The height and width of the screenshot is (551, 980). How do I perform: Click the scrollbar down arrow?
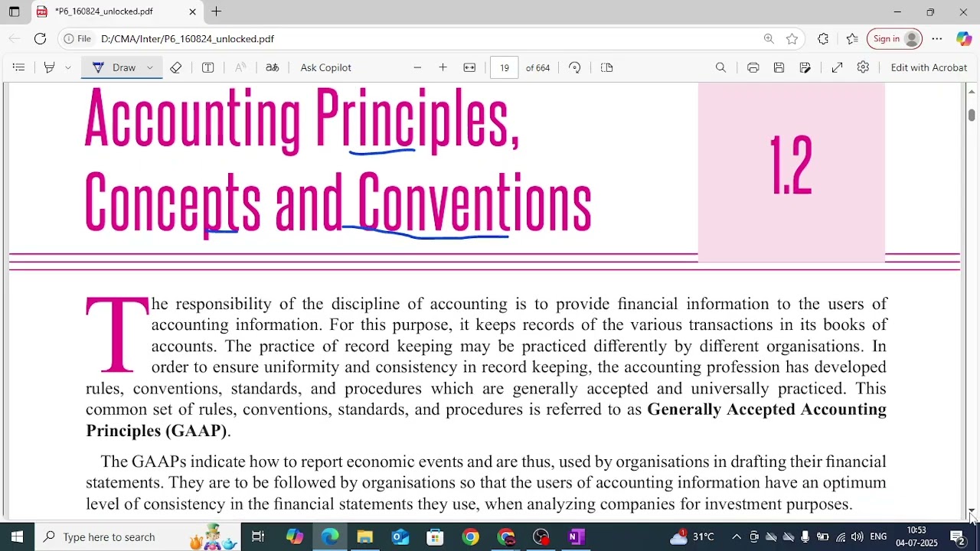pos(972,511)
